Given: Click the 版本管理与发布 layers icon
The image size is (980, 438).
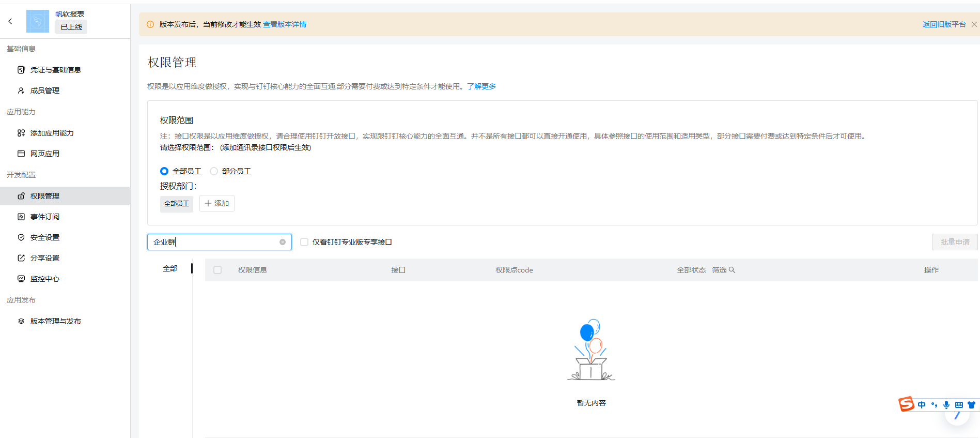Looking at the screenshot, I should [21, 321].
